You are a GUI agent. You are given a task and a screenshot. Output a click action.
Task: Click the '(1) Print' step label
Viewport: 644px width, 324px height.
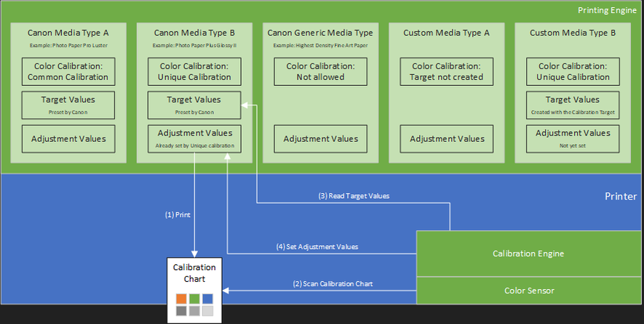[178, 215]
